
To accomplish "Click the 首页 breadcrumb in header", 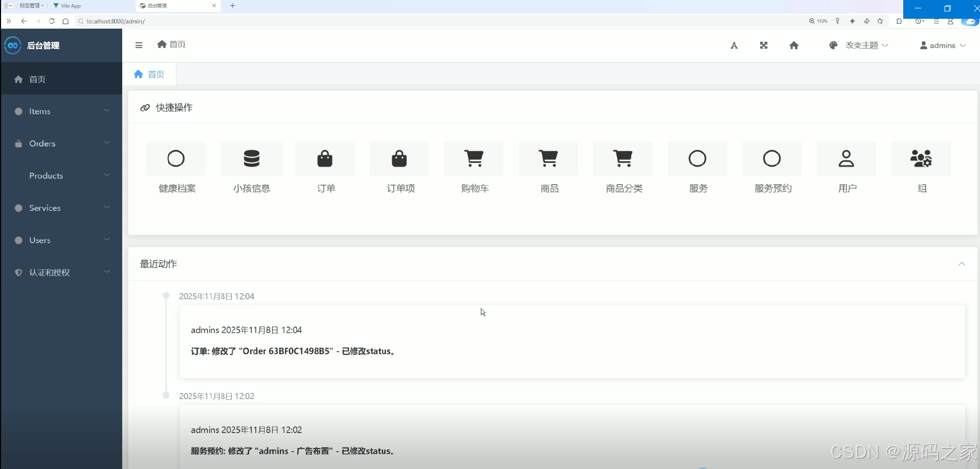I will pos(171,44).
